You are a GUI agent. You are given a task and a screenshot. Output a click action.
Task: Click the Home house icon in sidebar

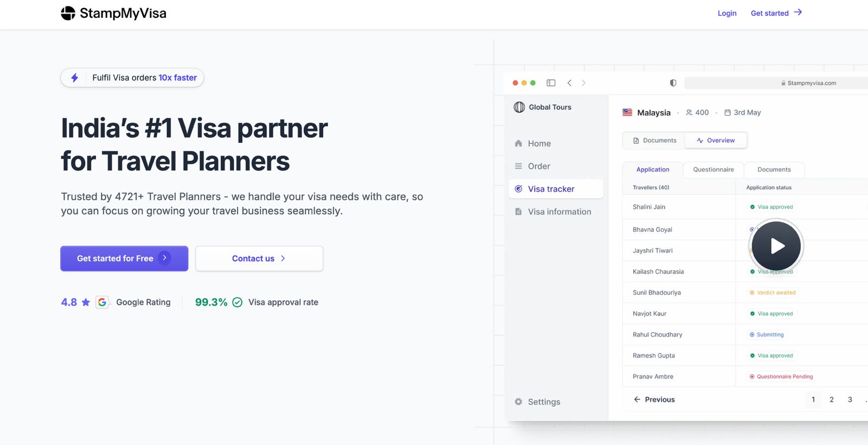tap(518, 143)
